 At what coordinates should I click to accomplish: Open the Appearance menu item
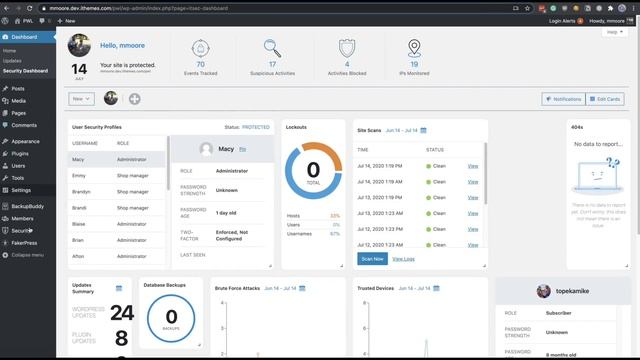(x=25, y=141)
